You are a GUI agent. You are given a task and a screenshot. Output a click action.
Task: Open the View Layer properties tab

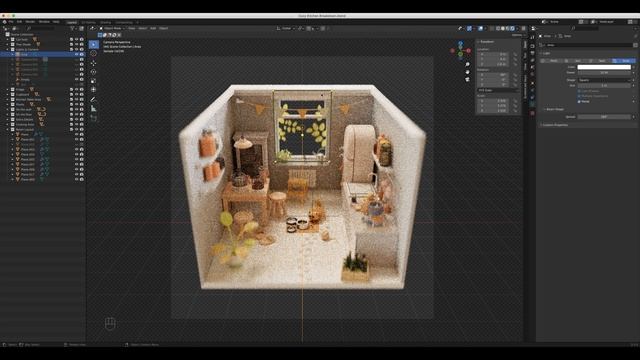point(532,60)
